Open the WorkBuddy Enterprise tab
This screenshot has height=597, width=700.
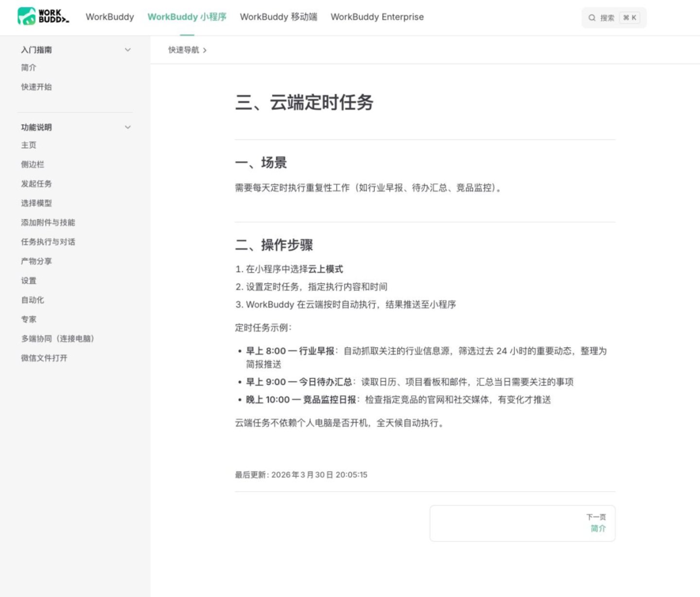(377, 17)
